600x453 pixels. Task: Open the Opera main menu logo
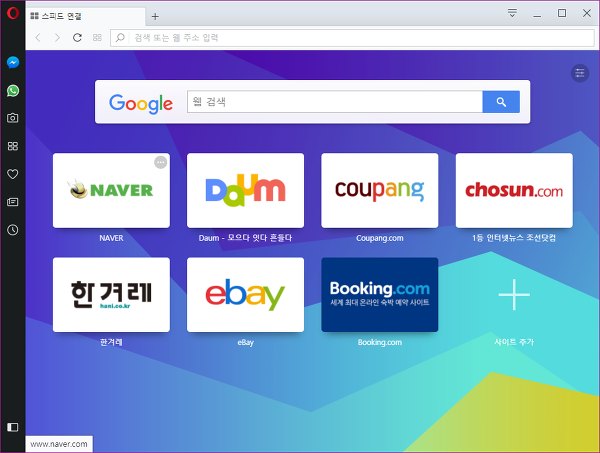point(13,13)
